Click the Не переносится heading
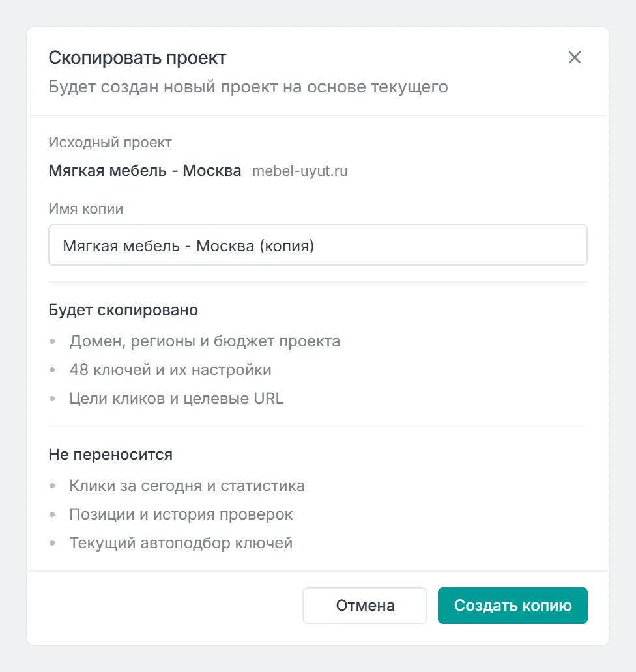 pyautogui.click(x=110, y=455)
